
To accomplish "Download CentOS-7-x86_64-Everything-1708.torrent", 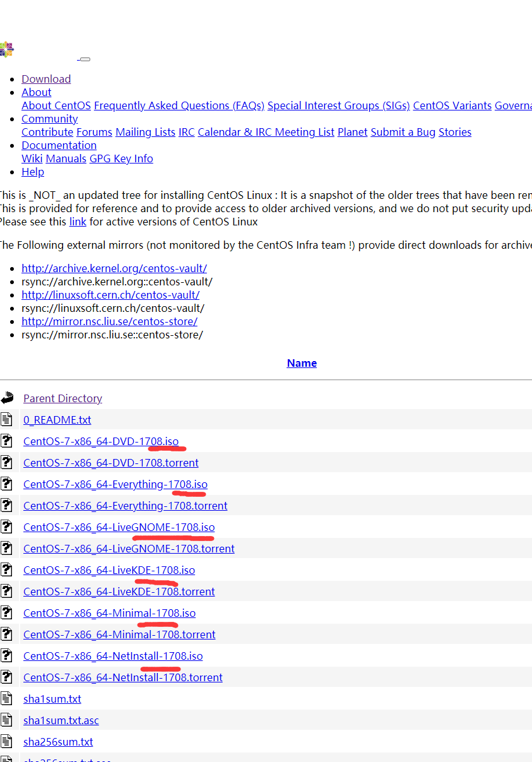I will (x=126, y=506).
